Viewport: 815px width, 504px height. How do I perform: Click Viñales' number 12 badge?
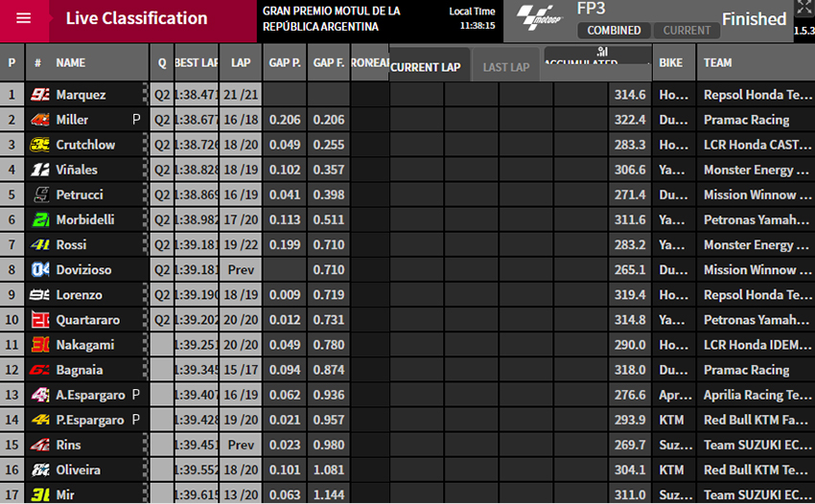tap(40, 171)
